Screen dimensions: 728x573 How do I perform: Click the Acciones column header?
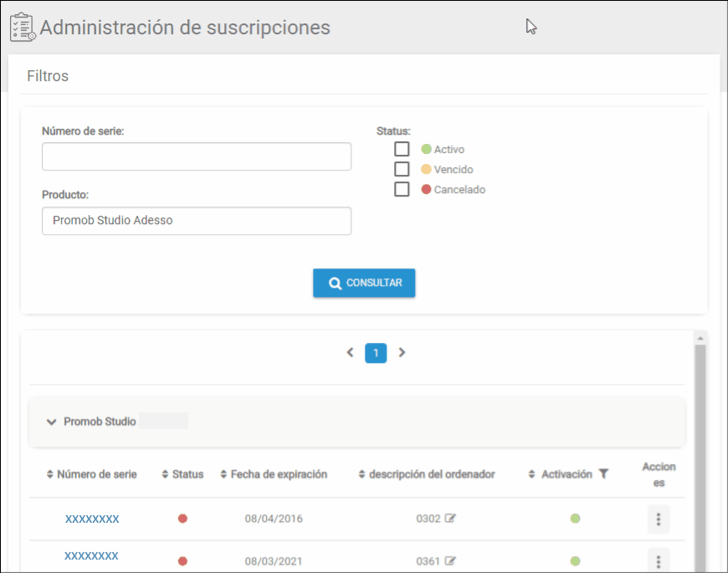(659, 474)
